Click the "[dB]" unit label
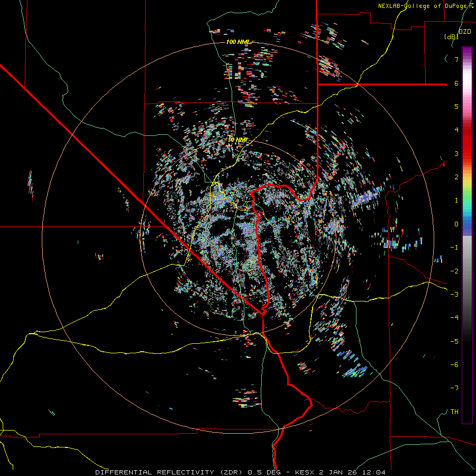The height and width of the screenshot is (476, 476). [x=451, y=36]
